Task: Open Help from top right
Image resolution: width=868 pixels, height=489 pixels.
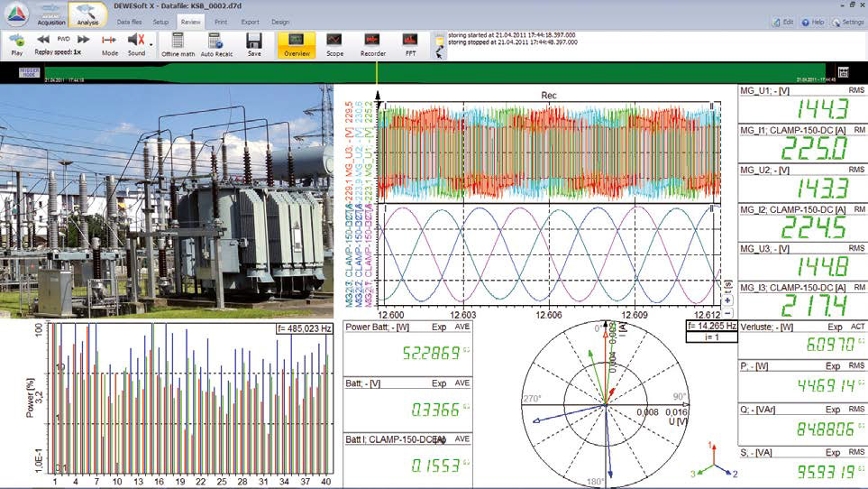Action: point(813,22)
